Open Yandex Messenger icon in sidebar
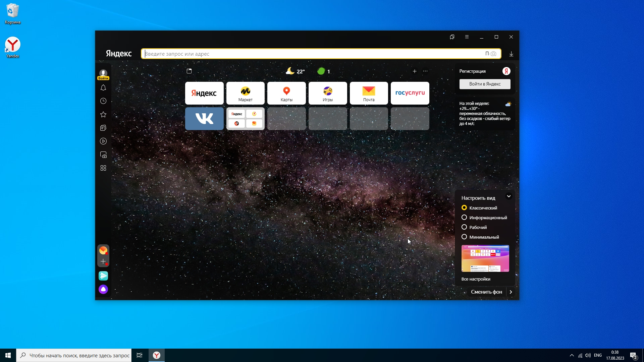Viewport: 644px width, 362px height. 103,276
